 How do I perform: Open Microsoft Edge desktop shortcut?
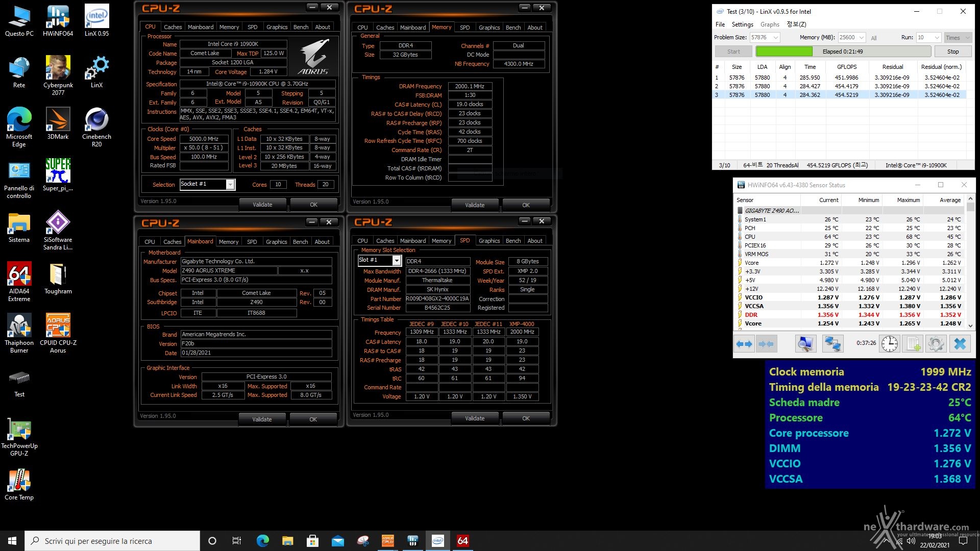[x=19, y=128]
